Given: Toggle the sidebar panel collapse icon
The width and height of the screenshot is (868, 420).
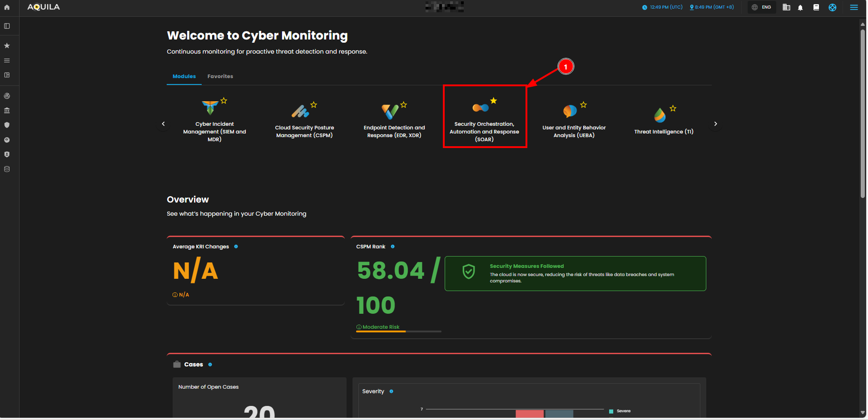Looking at the screenshot, I should tap(7, 26).
